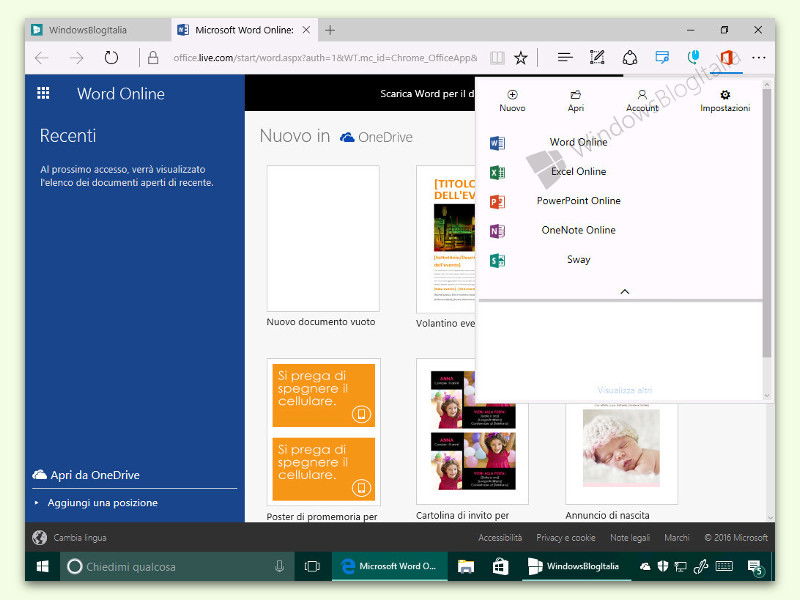Click the OneNote icon in extension list
The width and height of the screenshot is (800, 600).
[497, 231]
